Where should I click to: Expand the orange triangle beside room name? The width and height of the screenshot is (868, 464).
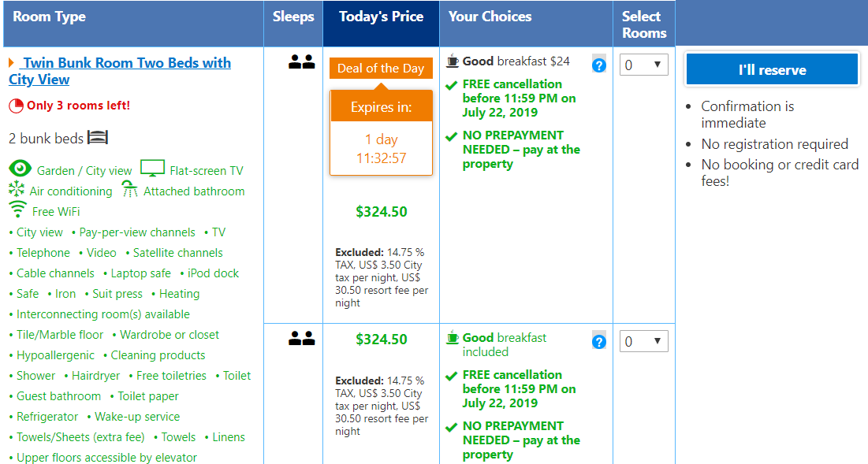[x=11, y=63]
